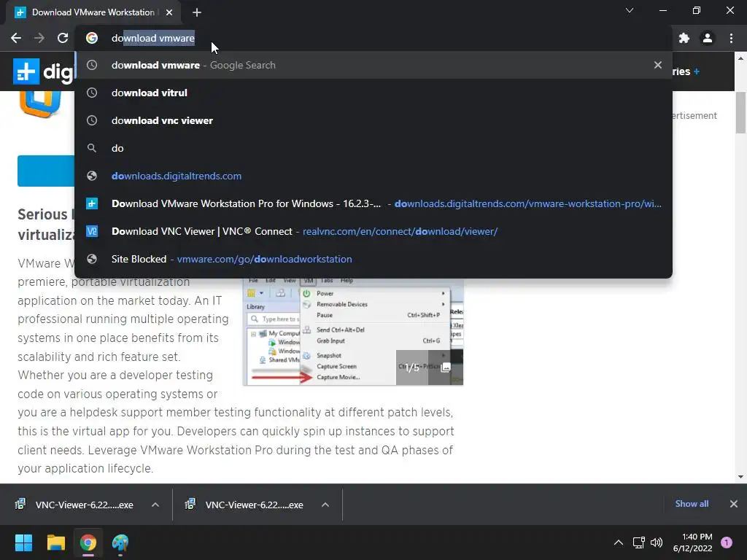Click the globe icon beside 'Site Blocked'

[92, 259]
